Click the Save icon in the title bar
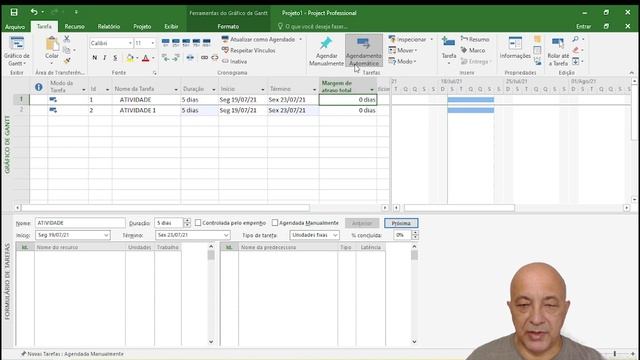The image size is (640, 360). click(14, 12)
